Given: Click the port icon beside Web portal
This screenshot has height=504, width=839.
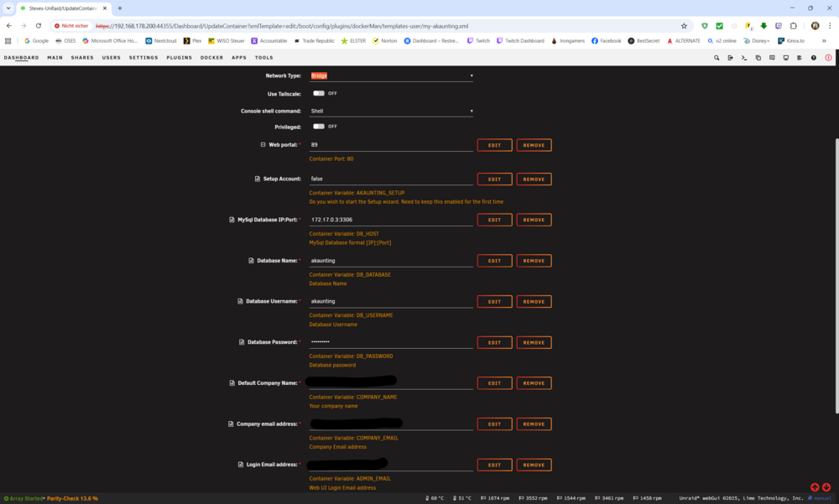Looking at the screenshot, I should tap(263, 144).
